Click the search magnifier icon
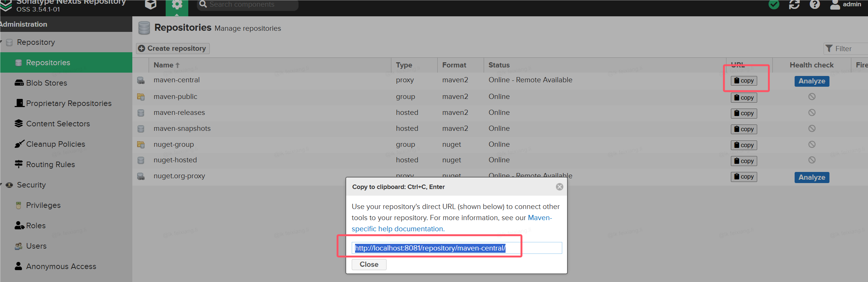This screenshot has height=282, width=868. coord(203,4)
